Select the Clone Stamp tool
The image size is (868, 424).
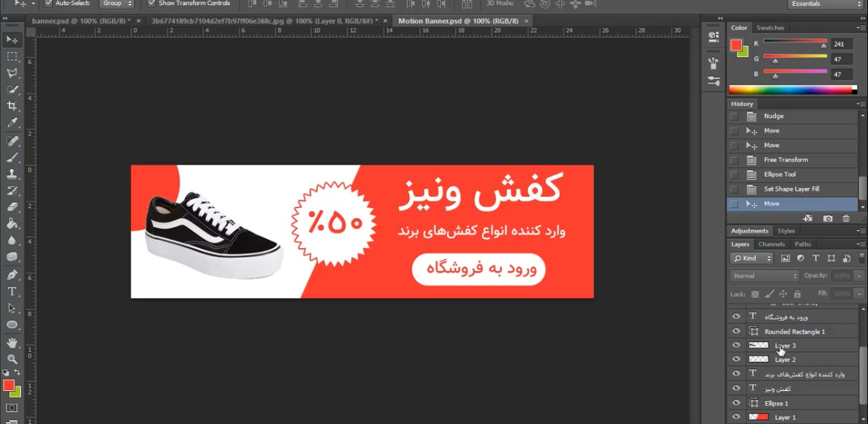(12, 173)
